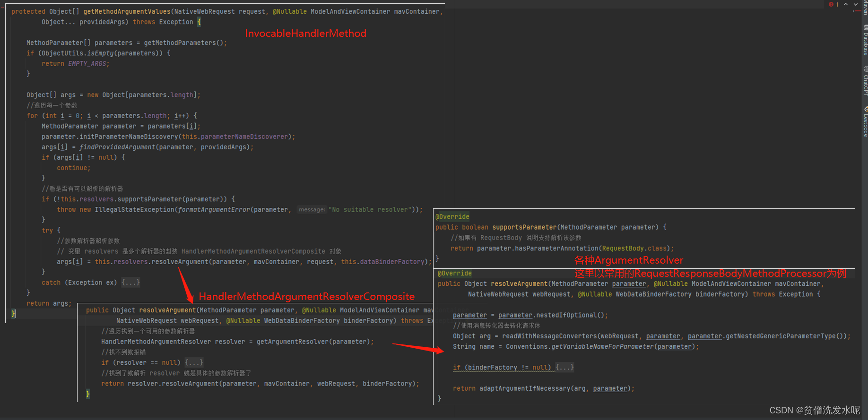The height and width of the screenshot is (420, 868).
Task: Click parameterNameDiscoverer field reference
Action: [x=244, y=137]
